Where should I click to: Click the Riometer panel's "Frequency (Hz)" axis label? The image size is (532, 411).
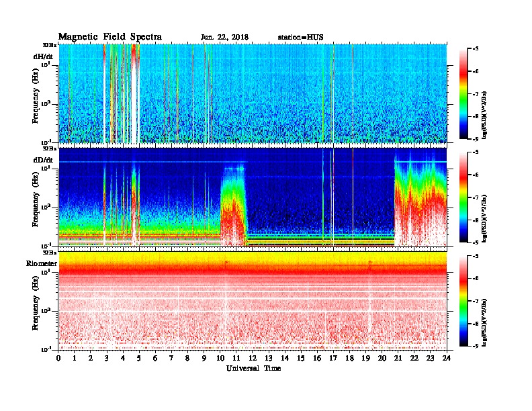pyautogui.click(x=36, y=303)
